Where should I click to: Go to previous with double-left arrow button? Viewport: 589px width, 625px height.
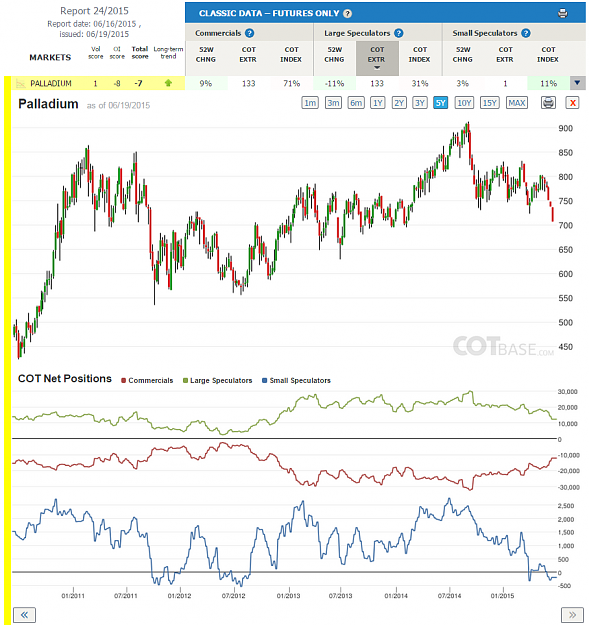point(24,615)
